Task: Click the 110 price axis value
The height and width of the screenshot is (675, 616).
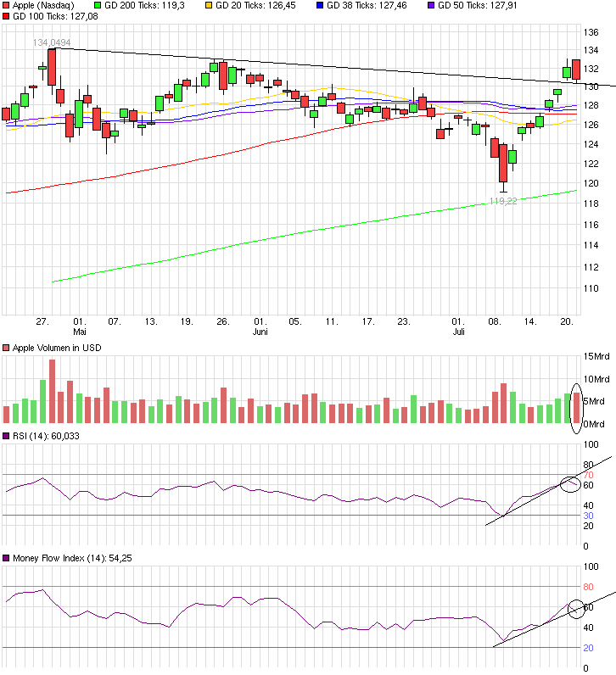Action: pos(591,288)
